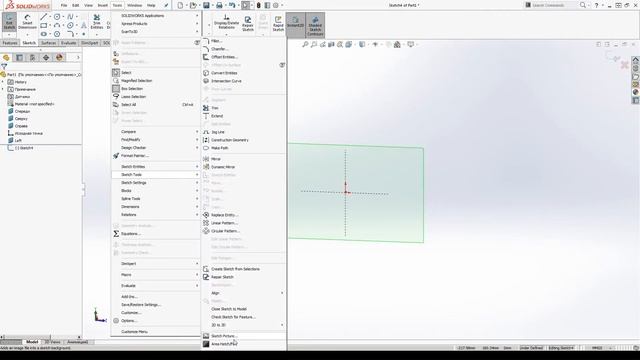Open the Sketch Settings submenu
640x360 pixels.
[156, 183]
